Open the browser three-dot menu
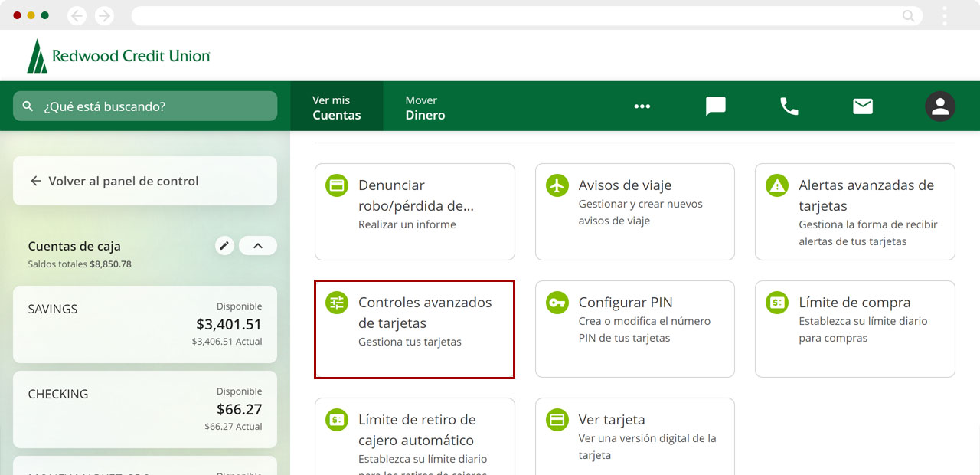Screen dimensions: 980x475 [x=945, y=15]
